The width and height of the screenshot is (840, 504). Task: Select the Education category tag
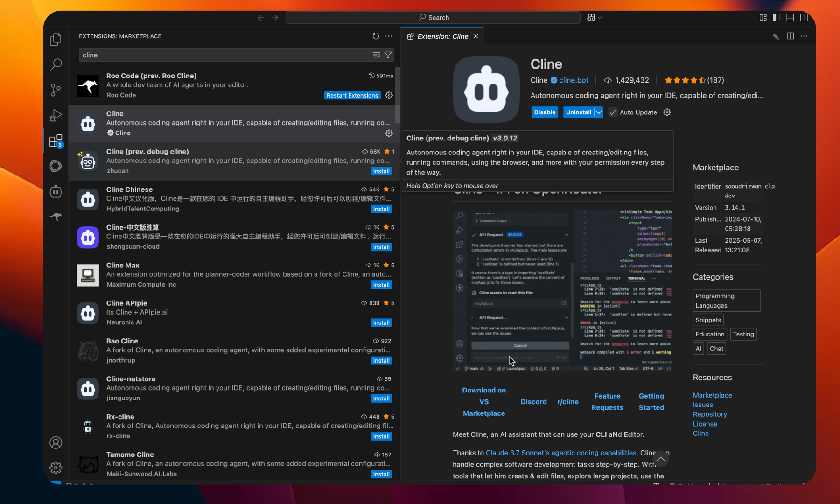[x=710, y=334]
